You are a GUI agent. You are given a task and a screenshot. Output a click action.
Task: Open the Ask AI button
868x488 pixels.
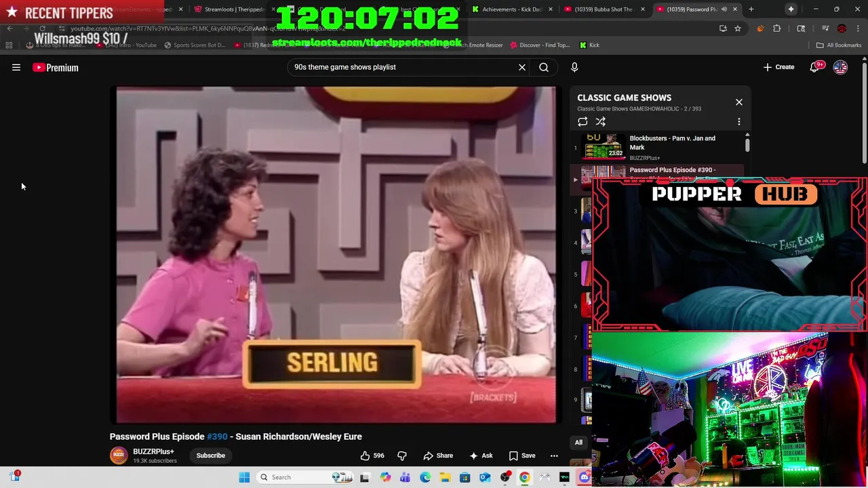point(481,455)
